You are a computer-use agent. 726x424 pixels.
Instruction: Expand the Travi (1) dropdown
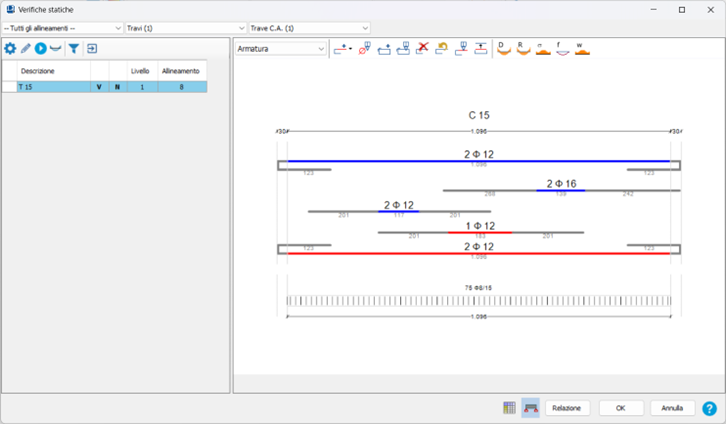(185, 28)
